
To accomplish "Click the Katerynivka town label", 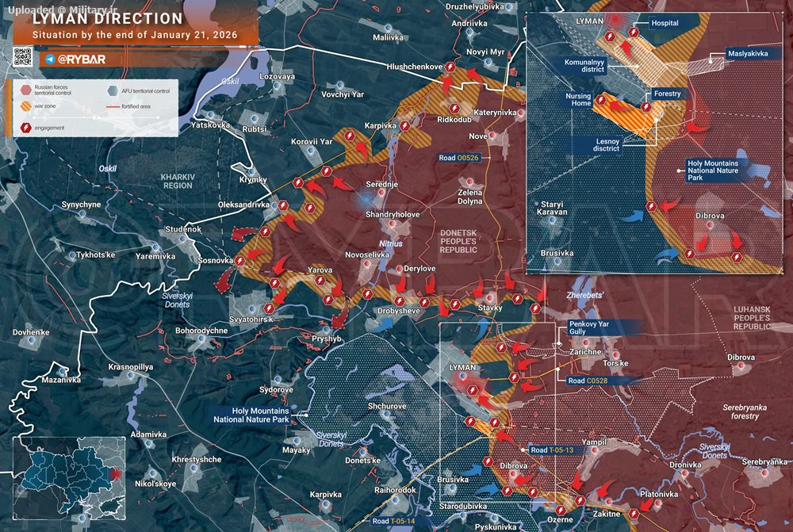I will (495, 113).
